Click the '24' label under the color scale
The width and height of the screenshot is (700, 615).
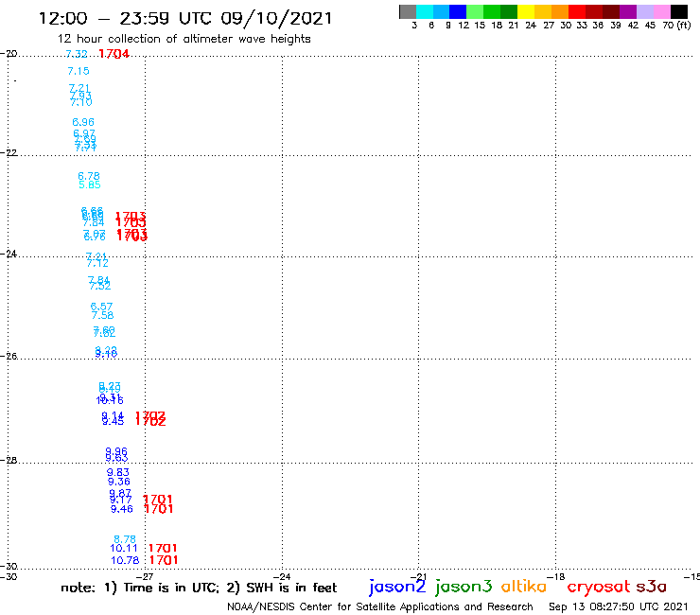[531, 26]
